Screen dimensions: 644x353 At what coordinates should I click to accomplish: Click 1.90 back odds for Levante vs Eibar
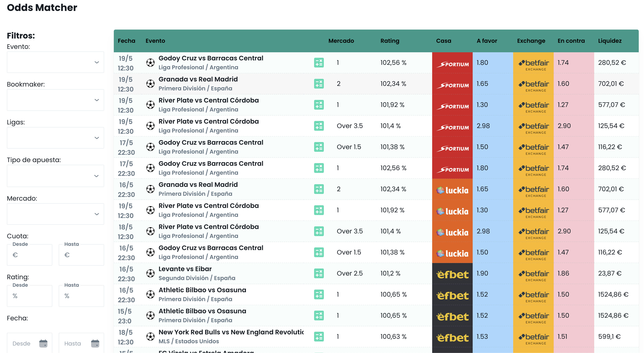click(x=482, y=273)
